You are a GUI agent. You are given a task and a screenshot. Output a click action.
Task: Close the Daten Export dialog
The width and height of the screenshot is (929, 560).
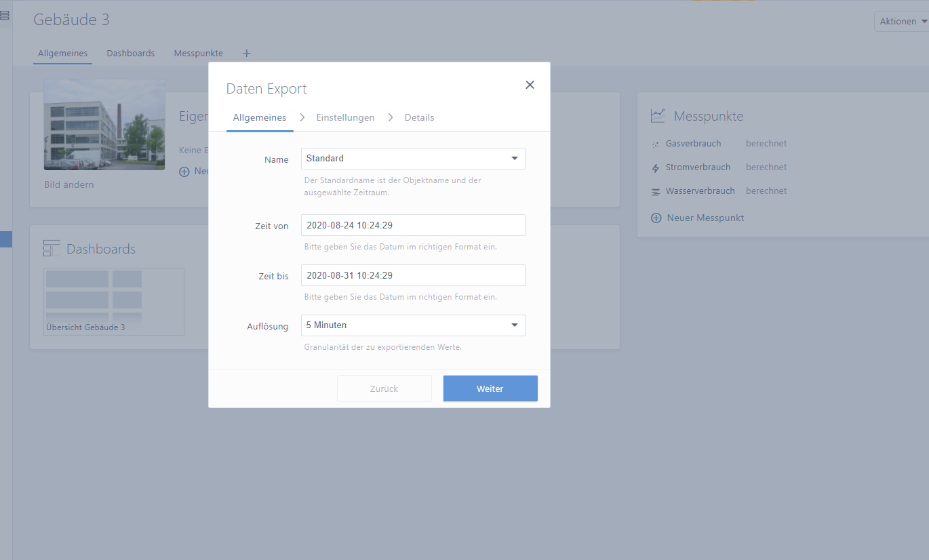pyautogui.click(x=530, y=85)
